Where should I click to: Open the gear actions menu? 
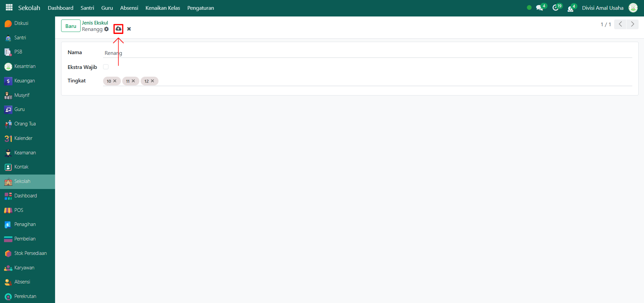pos(106,29)
